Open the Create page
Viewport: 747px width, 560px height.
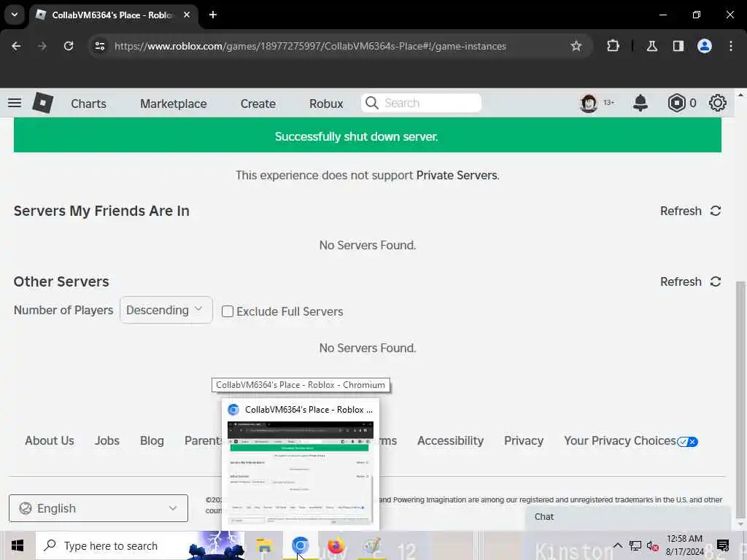pos(258,104)
